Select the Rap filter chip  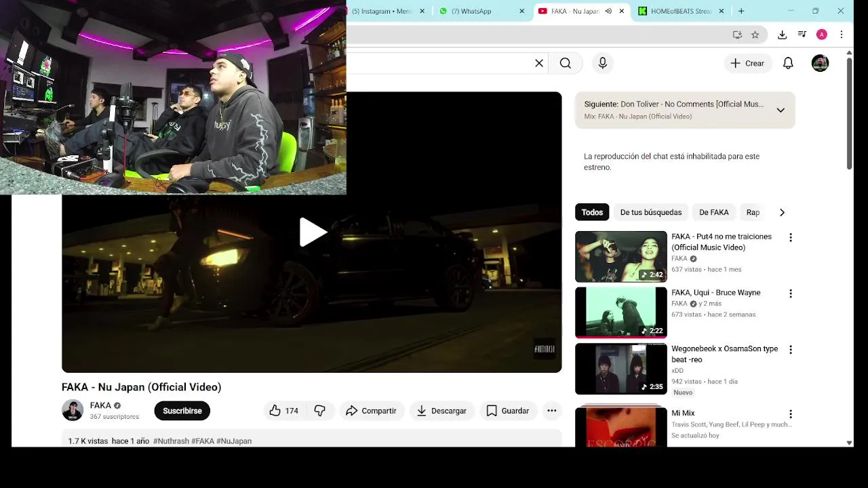[753, 212]
